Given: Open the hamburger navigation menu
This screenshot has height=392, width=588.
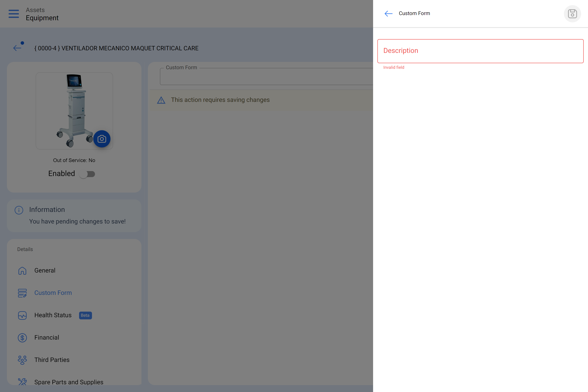Looking at the screenshot, I should [14, 14].
